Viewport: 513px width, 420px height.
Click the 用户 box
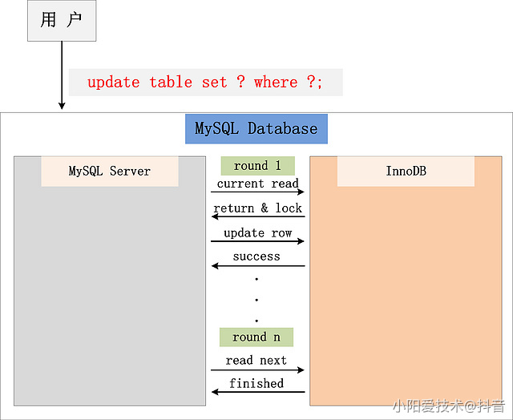click(62, 21)
